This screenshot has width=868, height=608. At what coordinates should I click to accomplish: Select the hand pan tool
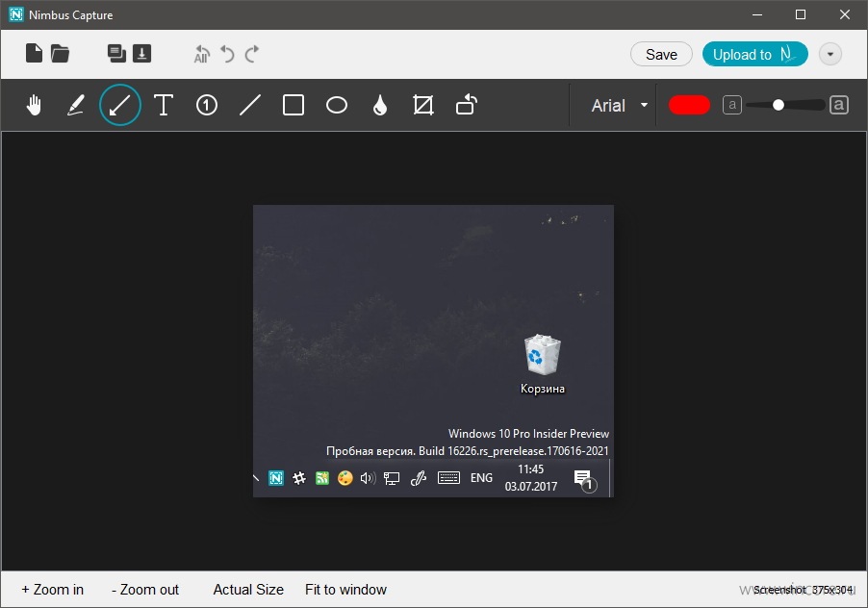(x=35, y=105)
